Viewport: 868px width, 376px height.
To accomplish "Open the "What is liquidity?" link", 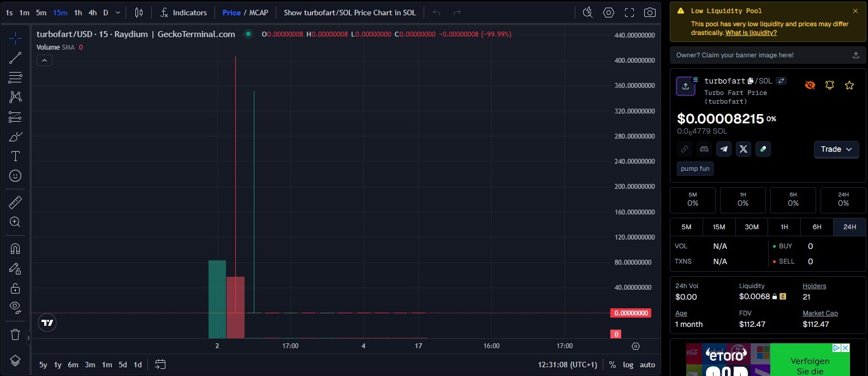I will pyautogui.click(x=751, y=33).
